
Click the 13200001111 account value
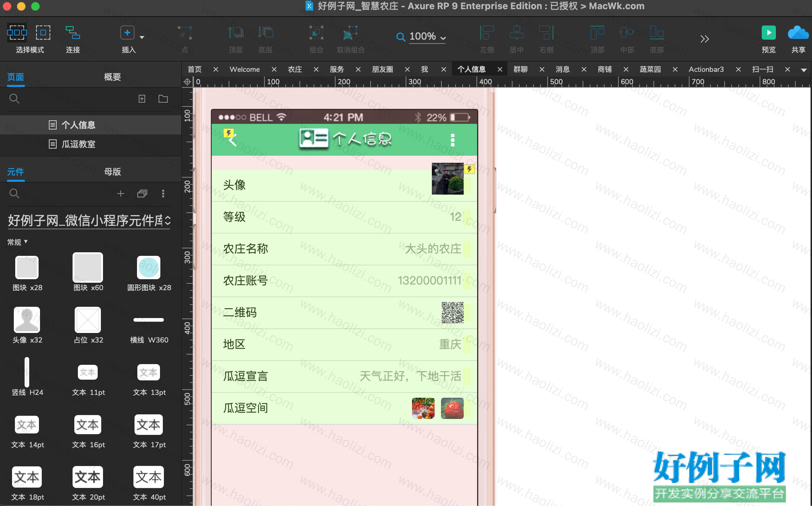tap(429, 281)
